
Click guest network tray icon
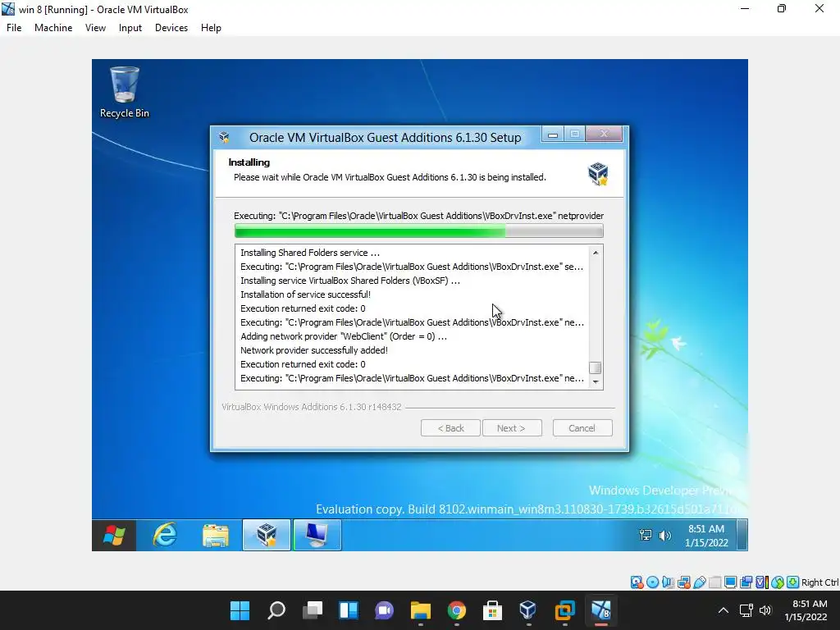point(646,535)
